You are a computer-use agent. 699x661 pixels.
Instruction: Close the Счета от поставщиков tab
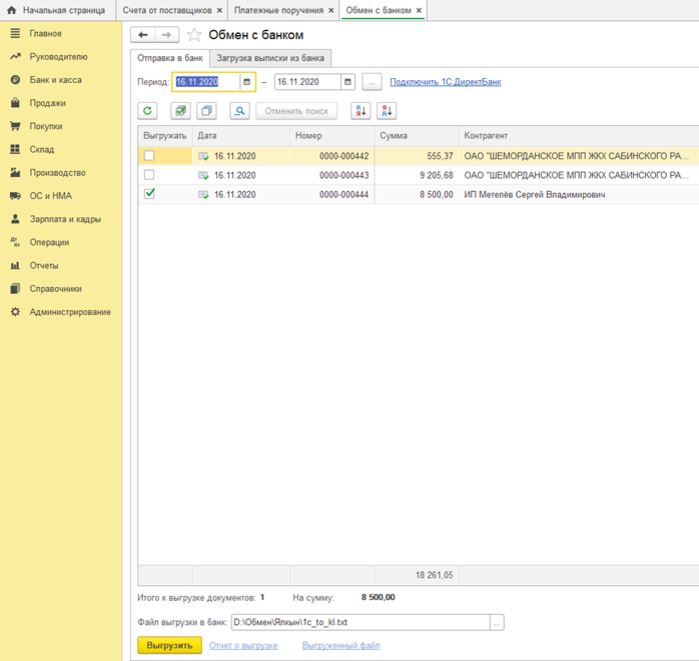(x=219, y=10)
